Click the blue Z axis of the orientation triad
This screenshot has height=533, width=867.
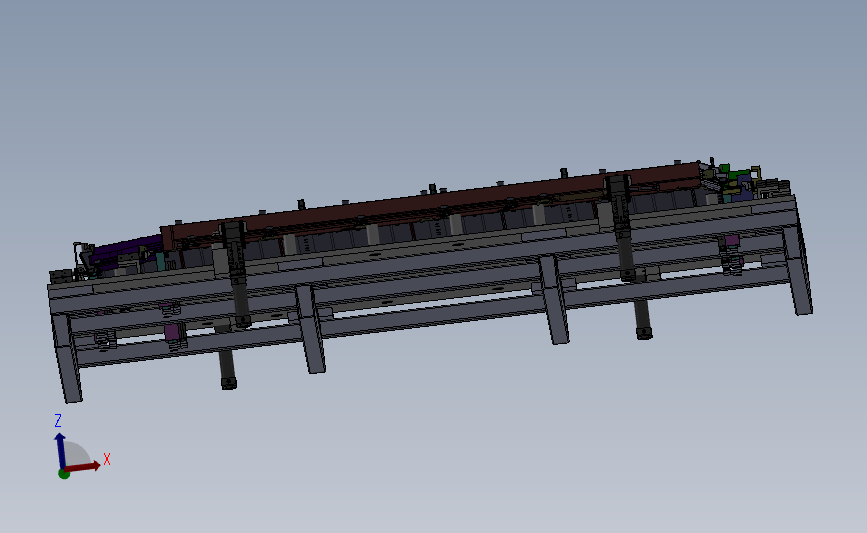tap(60, 451)
